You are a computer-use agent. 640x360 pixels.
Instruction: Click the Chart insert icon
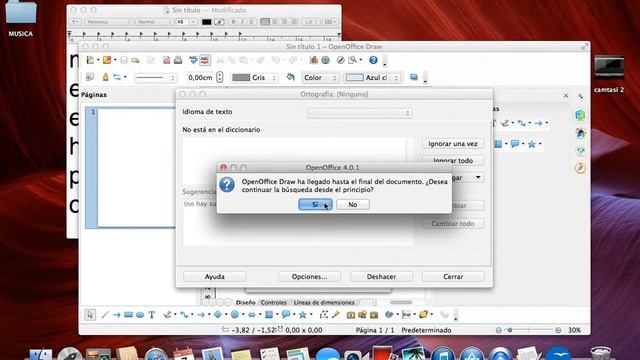pos(313,60)
